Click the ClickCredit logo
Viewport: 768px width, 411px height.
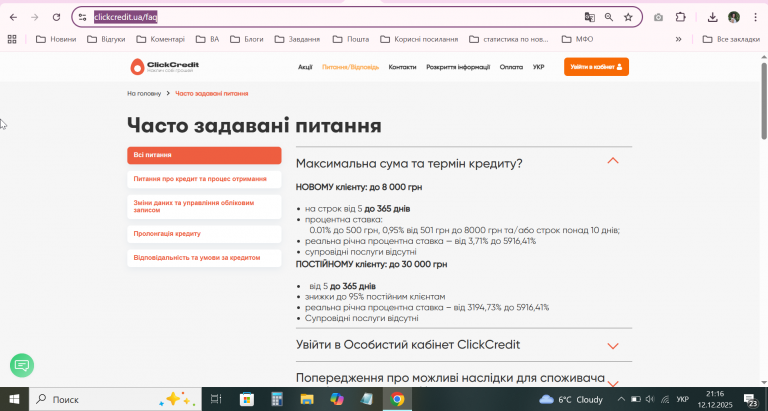click(x=165, y=67)
